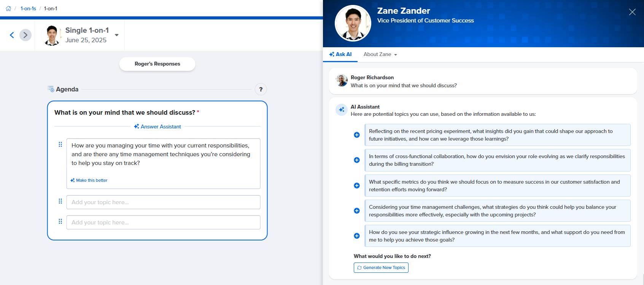This screenshot has width=644, height=285.
Task: Expand the Single 1-on-1 date dropdown
Action: 117,35
